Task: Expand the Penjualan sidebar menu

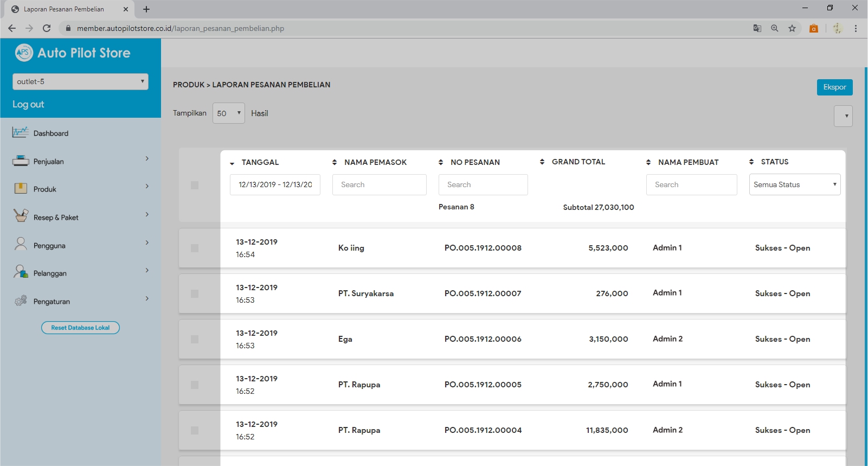Action: tap(80, 161)
